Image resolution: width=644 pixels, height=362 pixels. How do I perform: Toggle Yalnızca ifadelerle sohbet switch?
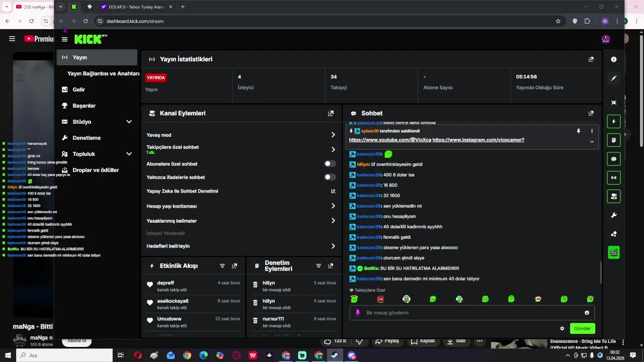330,177
